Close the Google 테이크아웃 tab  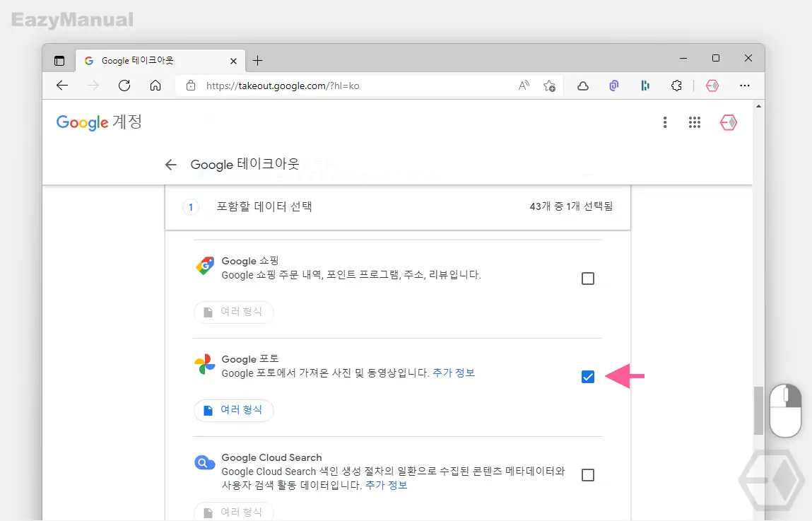233,61
